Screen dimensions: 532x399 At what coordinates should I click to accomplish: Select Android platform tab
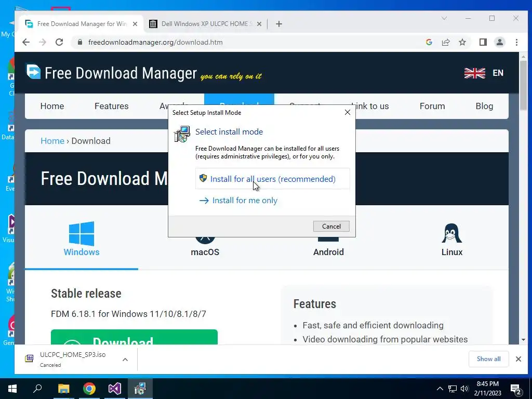(x=328, y=252)
